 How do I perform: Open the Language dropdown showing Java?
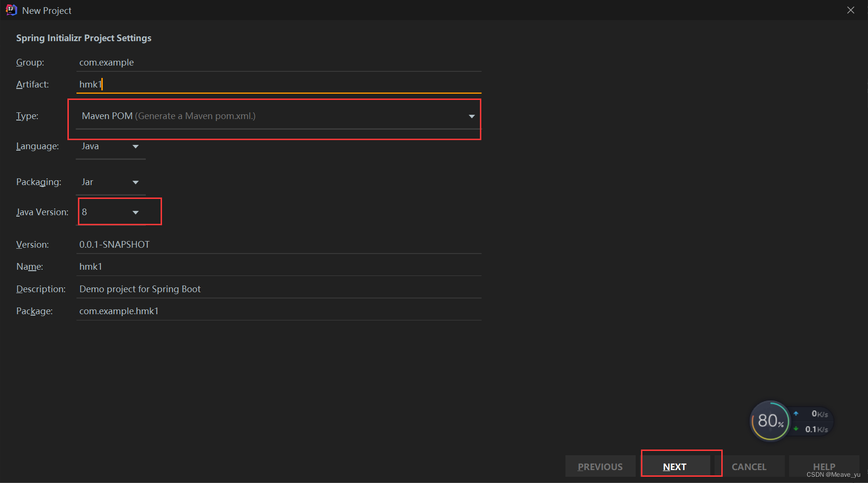click(111, 146)
